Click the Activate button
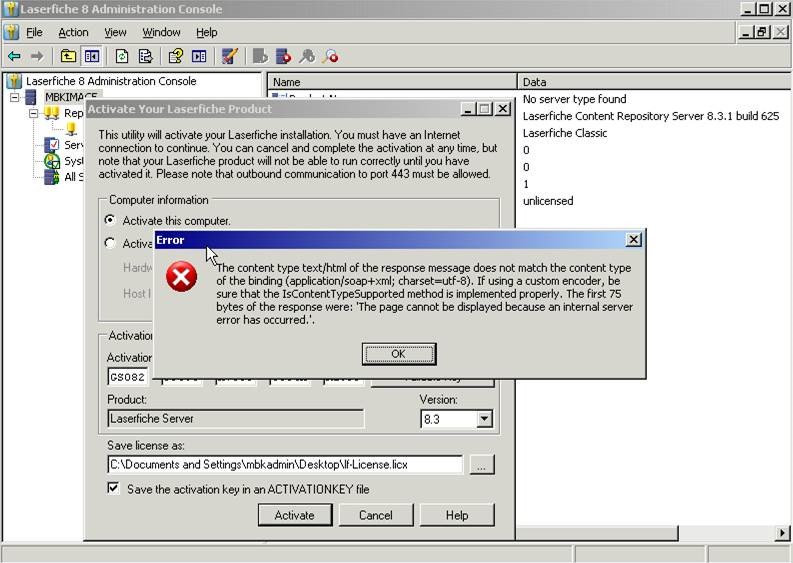The image size is (793, 563). [295, 515]
